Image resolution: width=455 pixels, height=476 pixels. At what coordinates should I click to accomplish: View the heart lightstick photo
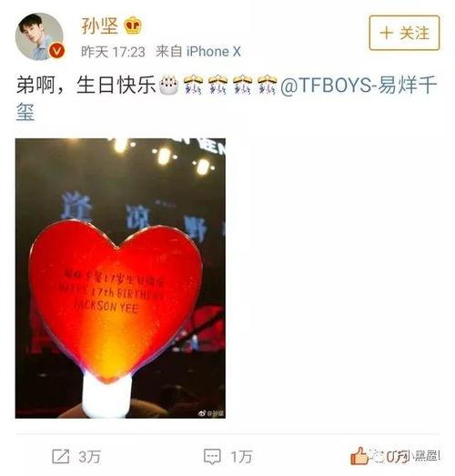click(120, 279)
